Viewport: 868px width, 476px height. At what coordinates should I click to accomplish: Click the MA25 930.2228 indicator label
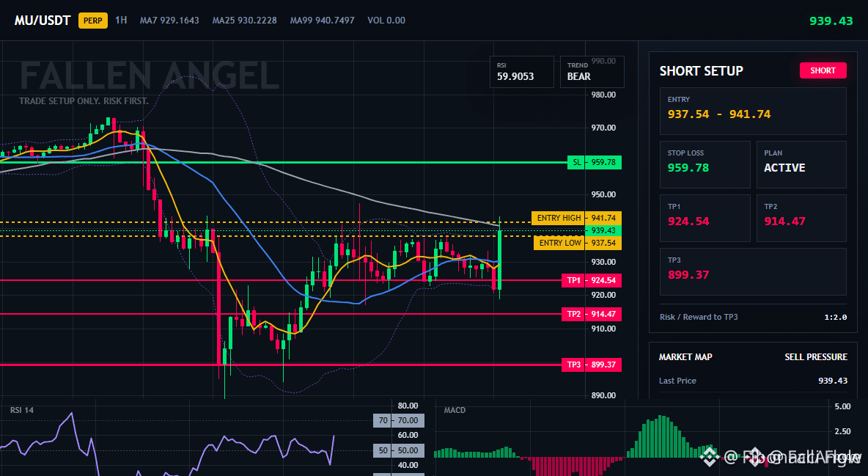[245, 21]
